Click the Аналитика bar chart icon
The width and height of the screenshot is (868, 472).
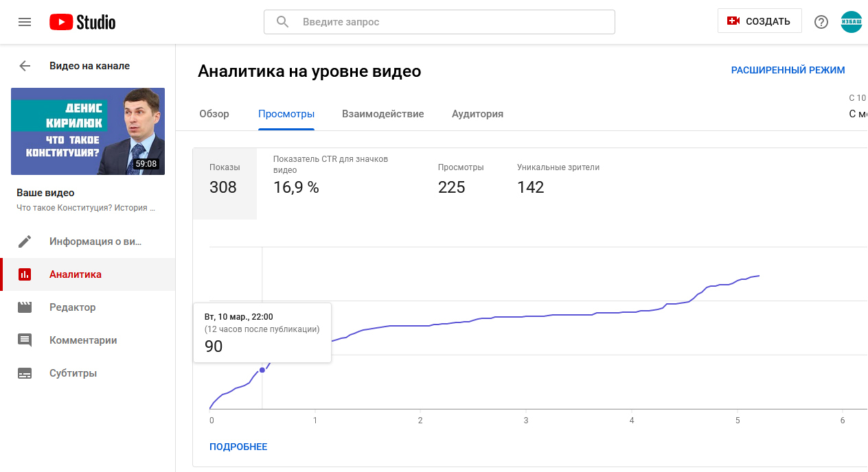click(x=25, y=274)
